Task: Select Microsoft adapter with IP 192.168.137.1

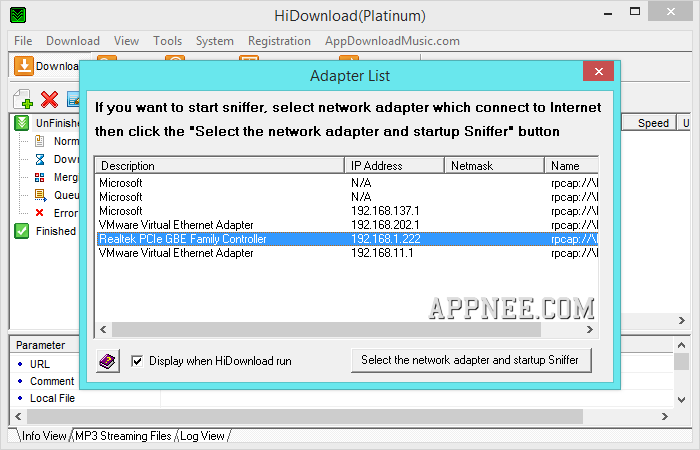Action: (x=347, y=211)
